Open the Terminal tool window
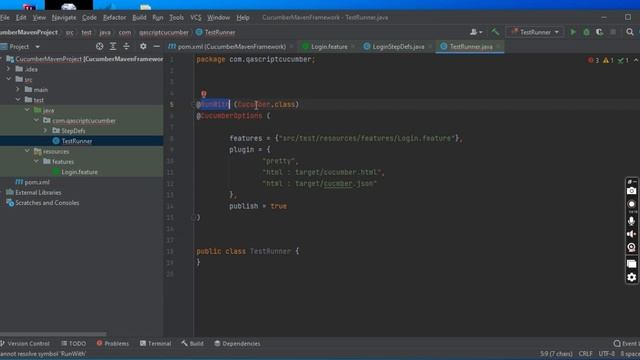Screen dimensions: 640x360 (156, 344)
